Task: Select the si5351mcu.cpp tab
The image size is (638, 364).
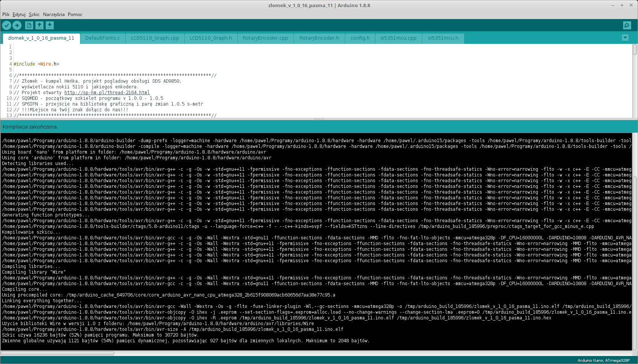Action: 398,38
